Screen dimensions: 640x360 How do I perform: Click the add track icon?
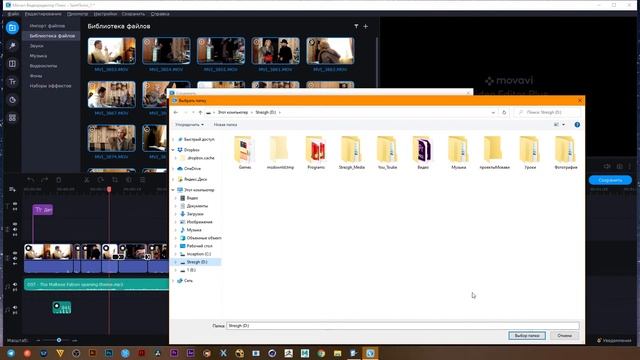(12, 190)
